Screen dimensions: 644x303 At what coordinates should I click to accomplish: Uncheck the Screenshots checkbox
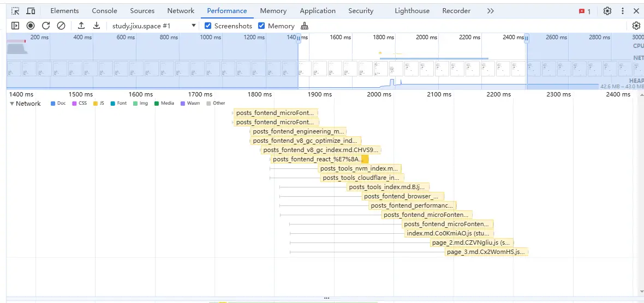click(x=208, y=26)
